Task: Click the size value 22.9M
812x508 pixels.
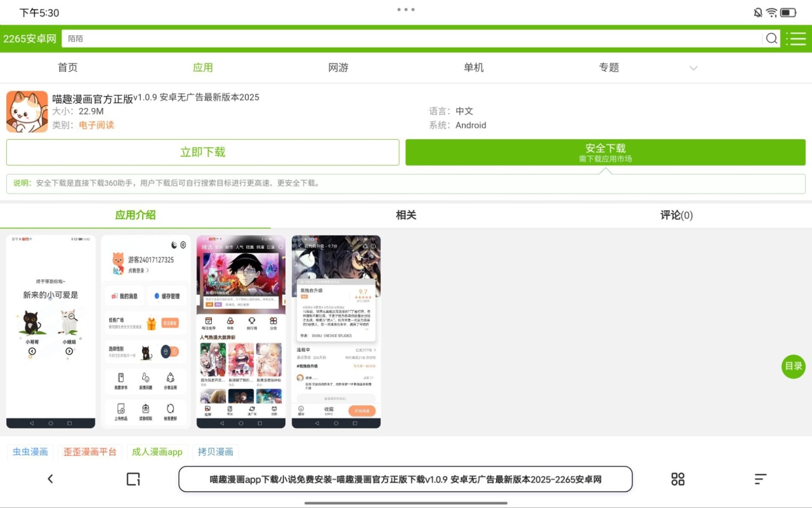Action: point(91,111)
